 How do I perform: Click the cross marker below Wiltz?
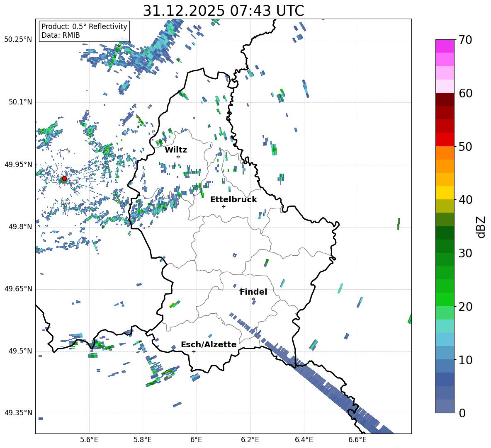point(178,157)
